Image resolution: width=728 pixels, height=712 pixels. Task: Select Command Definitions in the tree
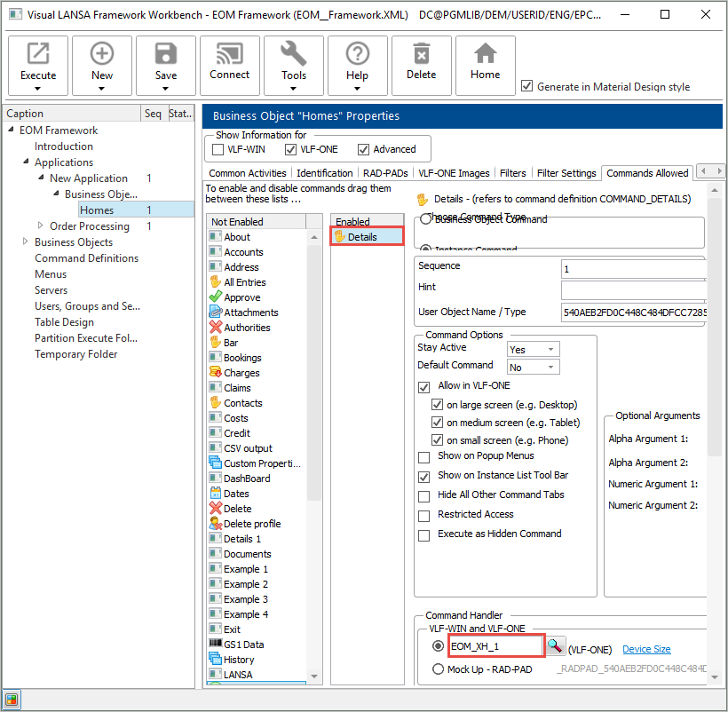(x=86, y=258)
